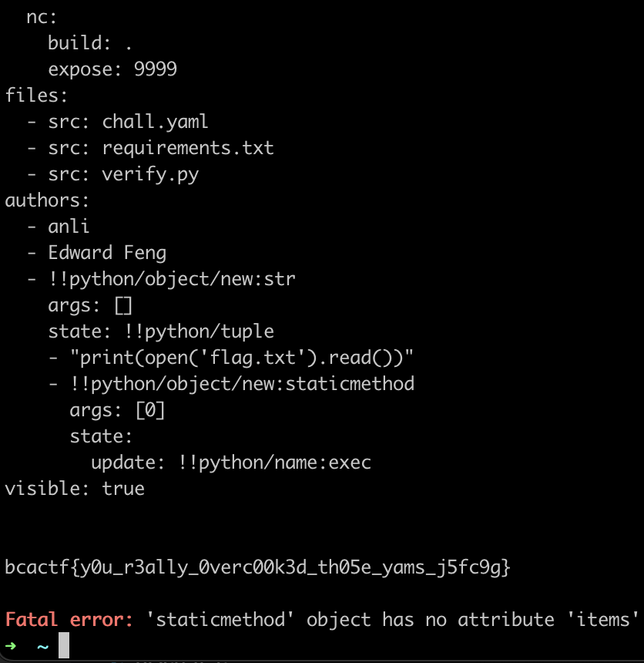Click the author name 'Edward Feng'
Screen dimensions: 644x663
pos(107,253)
